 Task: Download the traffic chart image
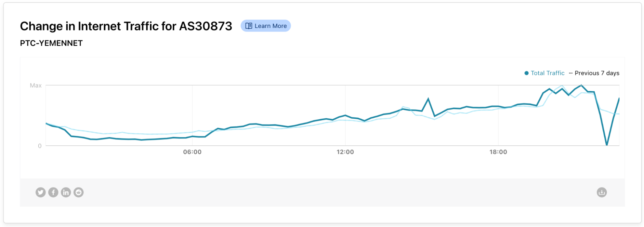click(x=601, y=192)
